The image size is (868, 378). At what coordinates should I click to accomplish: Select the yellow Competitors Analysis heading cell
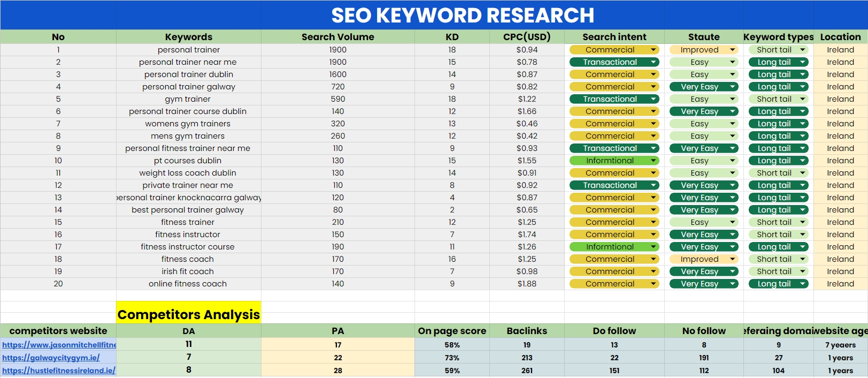click(x=188, y=314)
